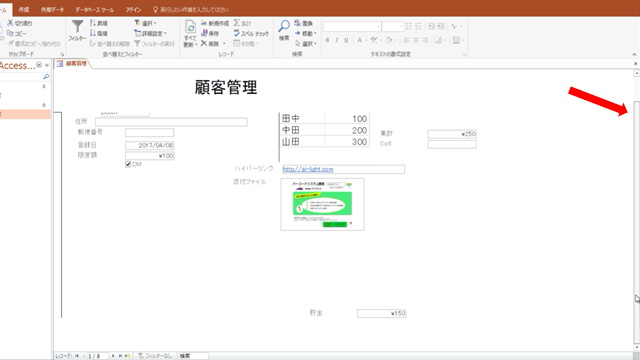Viewport: 640px width, 360px height.
Task: Open the Add-ins (アドイン) tab
Action: [x=133, y=9]
